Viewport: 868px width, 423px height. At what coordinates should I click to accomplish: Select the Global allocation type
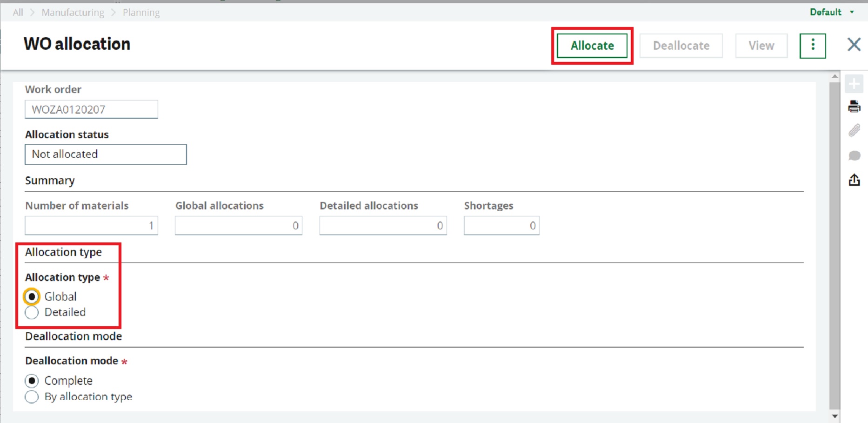tap(31, 296)
